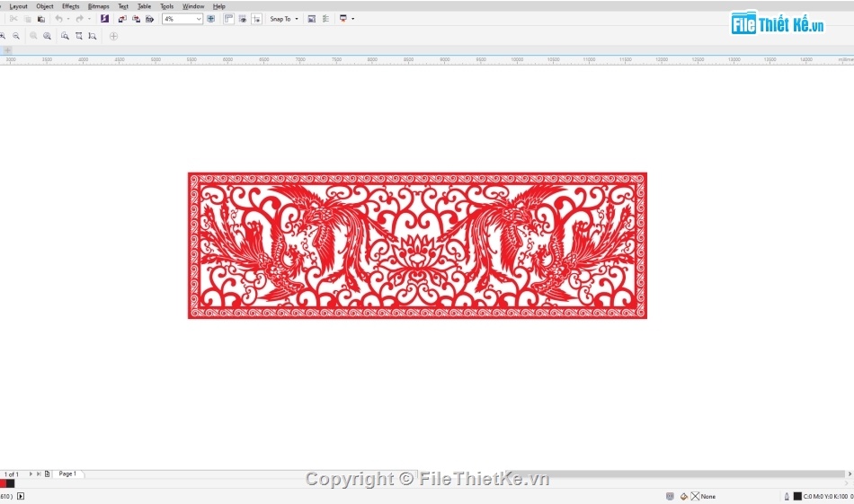Click the Search content purple icon
854x504 pixels.
pos(104,19)
